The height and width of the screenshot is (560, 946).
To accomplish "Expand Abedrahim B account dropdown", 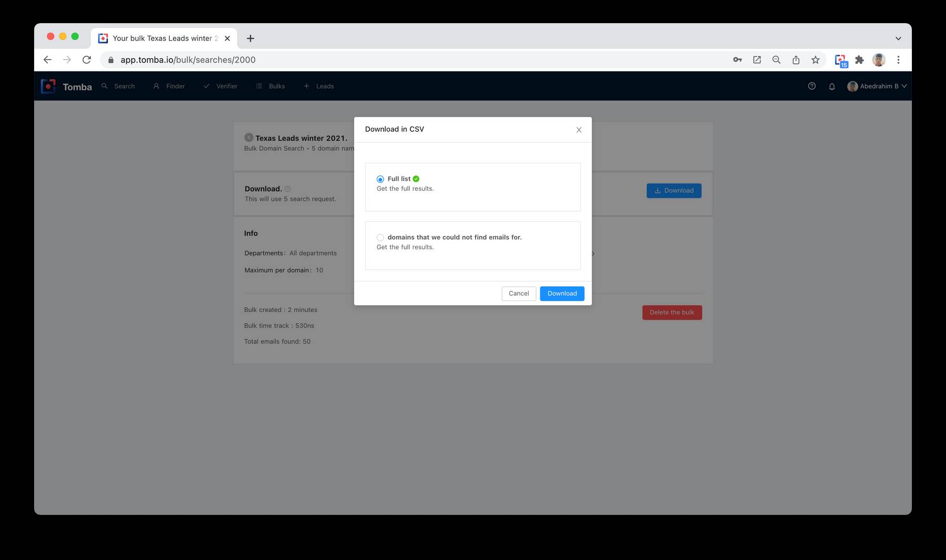I will pos(877,86).
